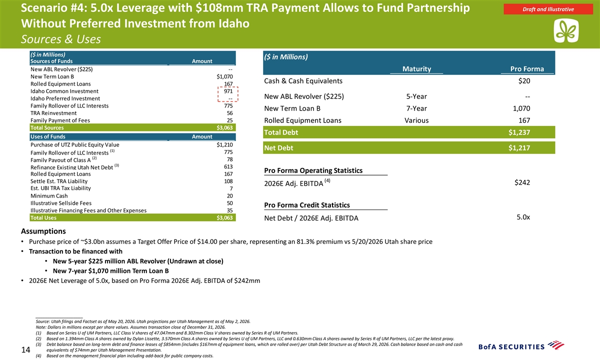Select the Total Uses $3,063 bar

pos(132,218)
